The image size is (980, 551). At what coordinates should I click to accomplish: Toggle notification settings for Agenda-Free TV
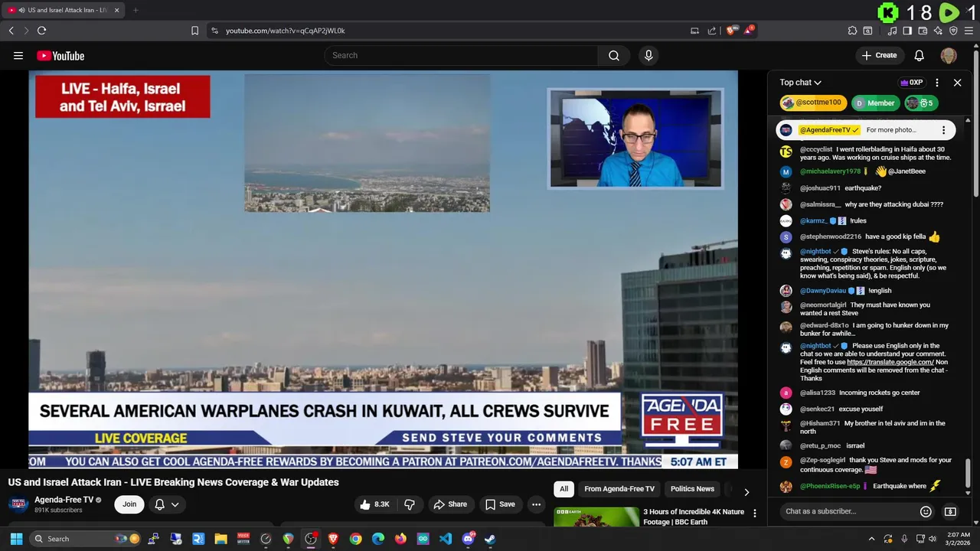click(x=167, y=504)
